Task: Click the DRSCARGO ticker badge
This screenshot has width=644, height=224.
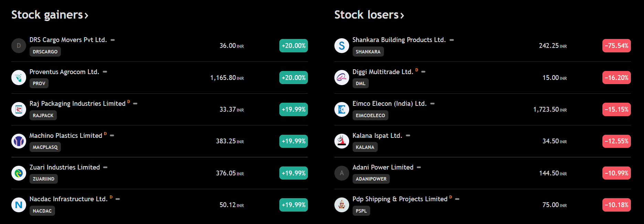Action: pos(45,52)
